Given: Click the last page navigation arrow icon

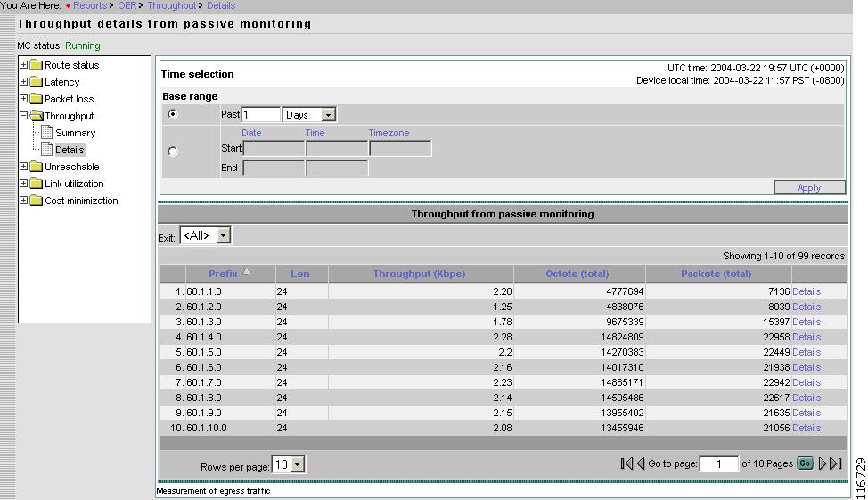Looking at the screenshot, I should 836,463.
